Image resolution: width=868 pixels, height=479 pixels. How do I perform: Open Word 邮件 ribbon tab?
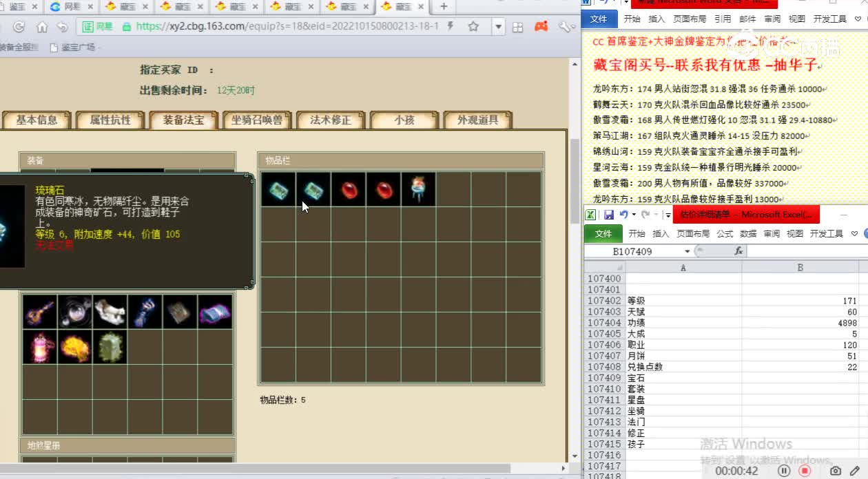pyautogui.click(x=747, y=19)
